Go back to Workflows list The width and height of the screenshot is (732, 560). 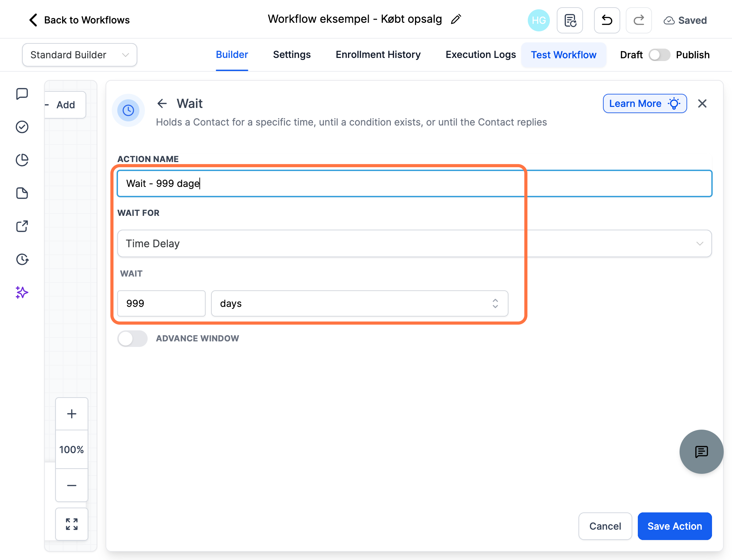(79, 20)
